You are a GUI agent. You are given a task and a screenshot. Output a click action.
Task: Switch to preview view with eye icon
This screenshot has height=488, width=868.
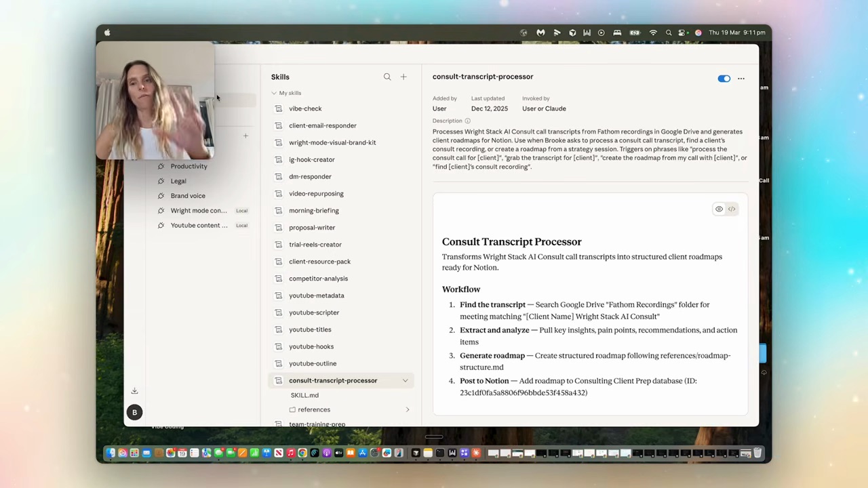[719, 209]
